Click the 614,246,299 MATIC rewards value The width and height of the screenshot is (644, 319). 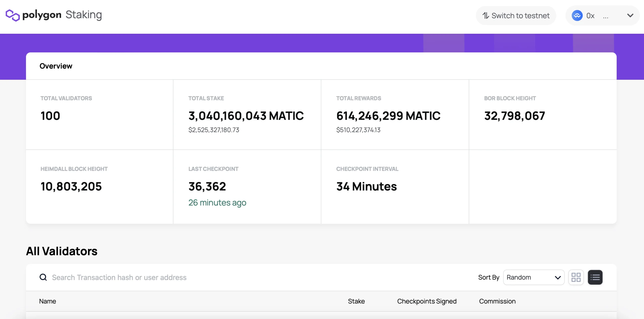click(x=388, y=116)
